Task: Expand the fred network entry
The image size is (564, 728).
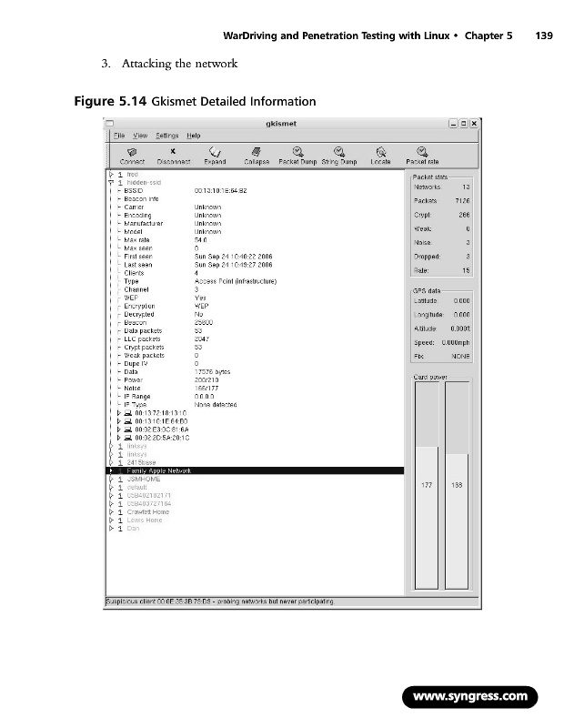Action: (x=111, y=173)
